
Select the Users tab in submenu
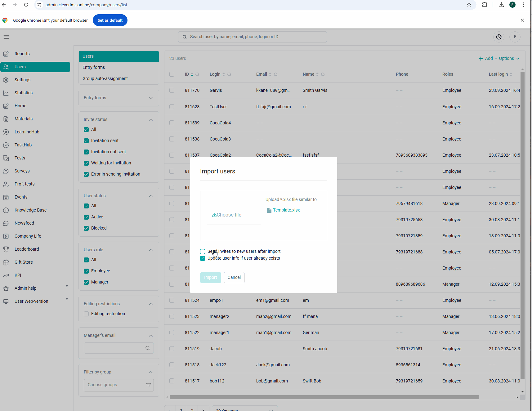119,56
